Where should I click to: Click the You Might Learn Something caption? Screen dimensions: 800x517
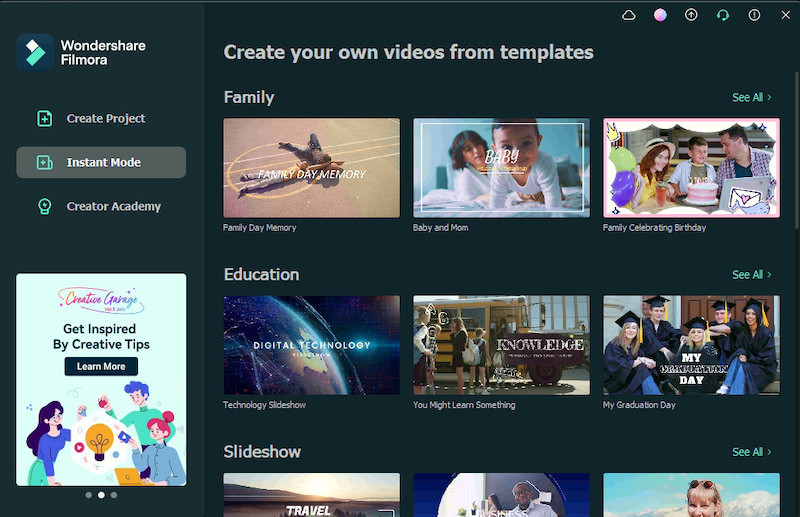[464, 405]
